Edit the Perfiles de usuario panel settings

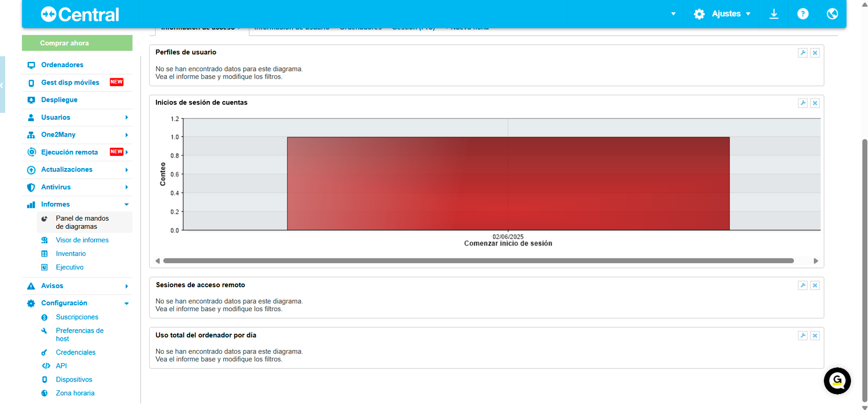[802, 53]
